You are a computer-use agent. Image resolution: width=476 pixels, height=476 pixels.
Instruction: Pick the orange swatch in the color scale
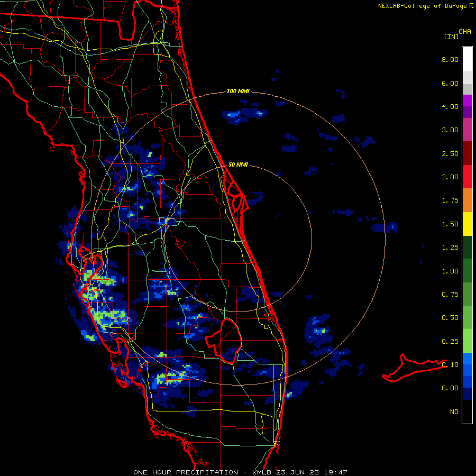(467, 200)
